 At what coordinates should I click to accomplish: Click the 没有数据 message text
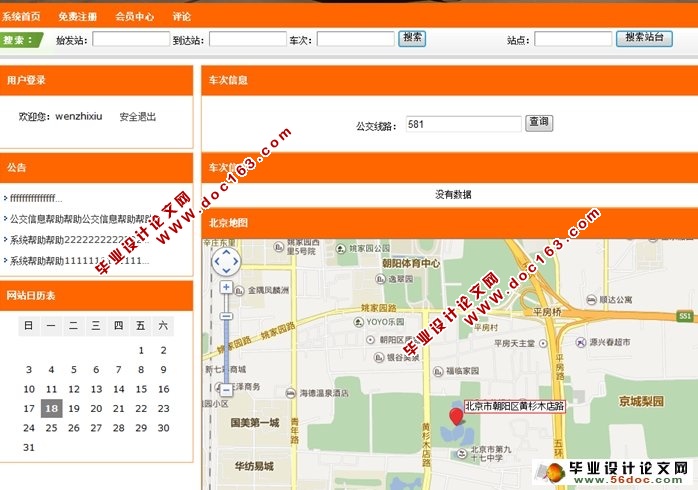point(453,194)
